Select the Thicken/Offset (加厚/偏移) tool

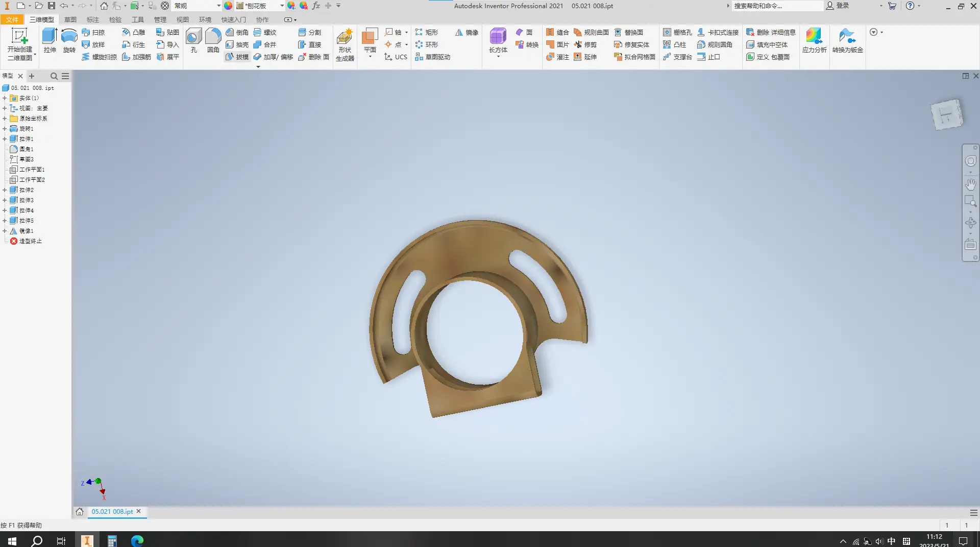tap(273, 57)
